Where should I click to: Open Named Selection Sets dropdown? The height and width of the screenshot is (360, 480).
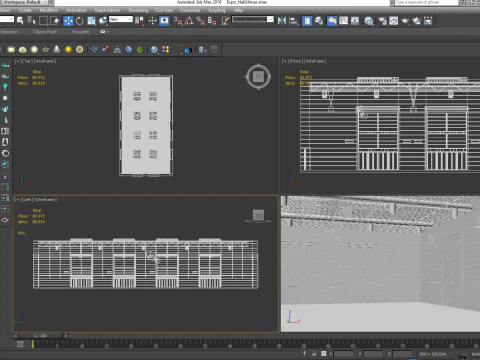pyautogui.click(x=253, y=19)
